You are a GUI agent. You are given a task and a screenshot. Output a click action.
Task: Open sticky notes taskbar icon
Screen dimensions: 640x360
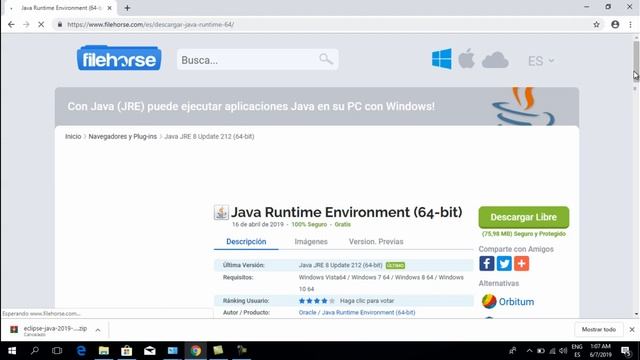tap(218, 351)
